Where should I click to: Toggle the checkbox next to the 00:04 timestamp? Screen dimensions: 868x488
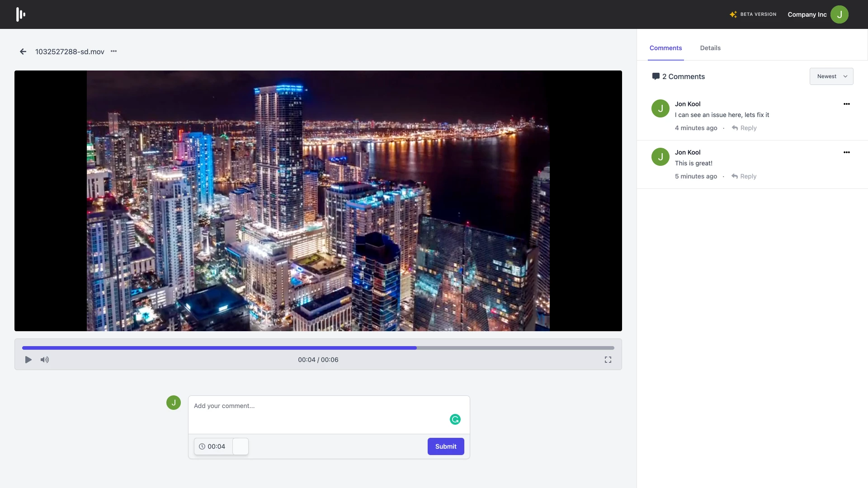coord(241,446)
